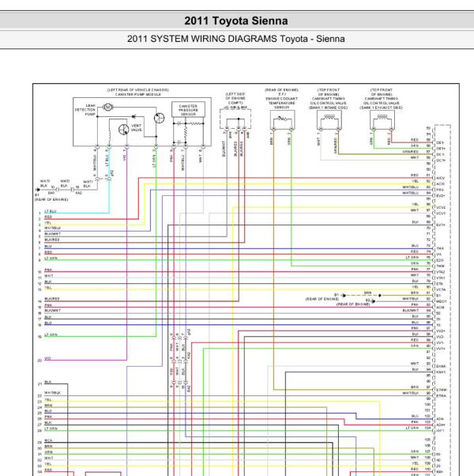Click the 'BANK 1 EXHAUST SIDE' valve label
This screenshot has height=476, width=474.
pos(382,108)
